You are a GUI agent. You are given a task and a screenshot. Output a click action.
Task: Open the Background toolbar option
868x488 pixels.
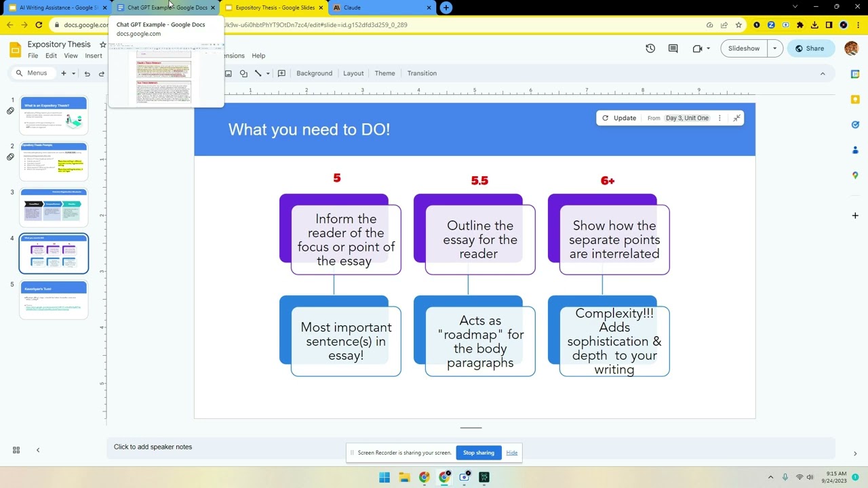point(314,73)
